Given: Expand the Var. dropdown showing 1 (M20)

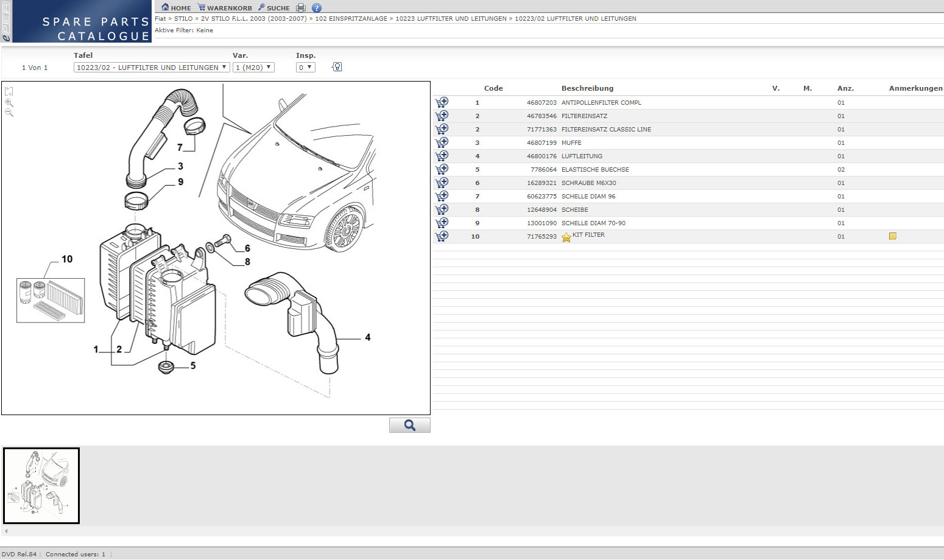Looking at the screenshot, I should pos(254,68).
